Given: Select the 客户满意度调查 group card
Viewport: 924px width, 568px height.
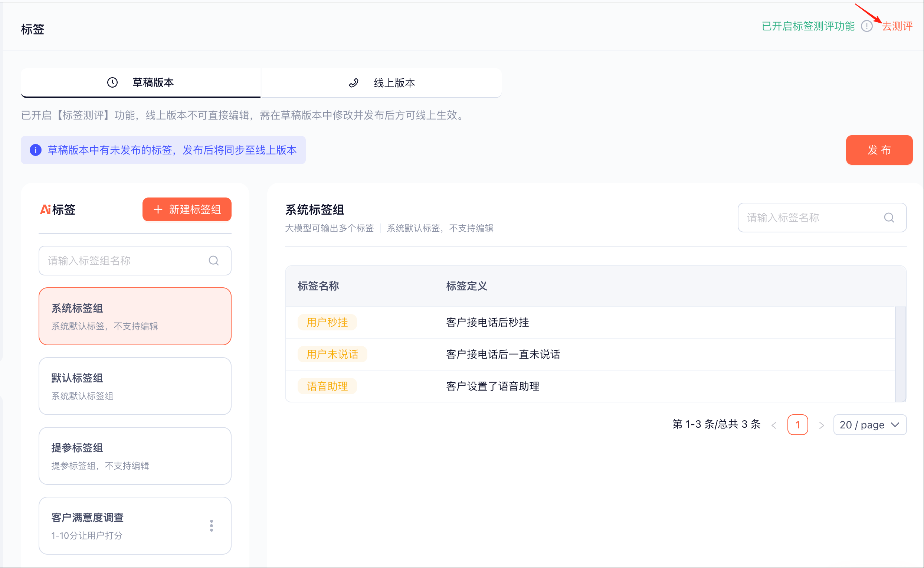Looking at the screenshot, I should [x=135, y=526].
